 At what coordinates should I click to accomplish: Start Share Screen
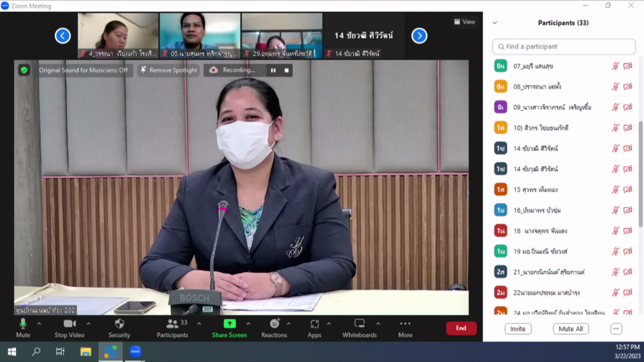[229, 328]
